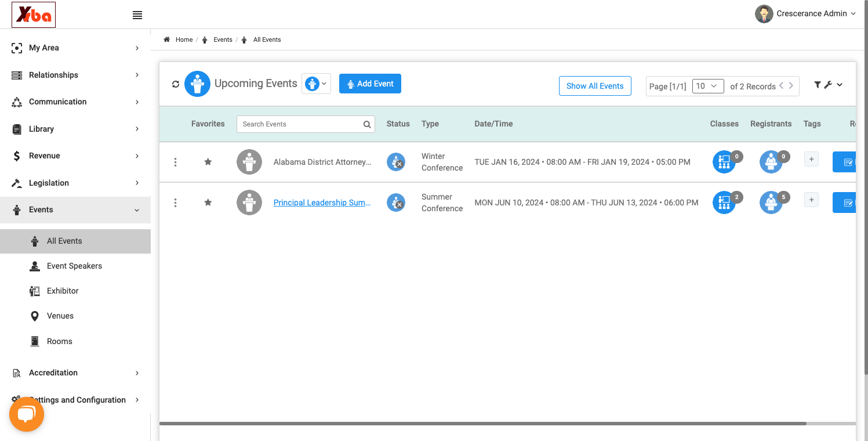The width and height of the screenshot is (868, 441).
Task: Click the status icon for the Summer Conference event
Action: [396, 203]
